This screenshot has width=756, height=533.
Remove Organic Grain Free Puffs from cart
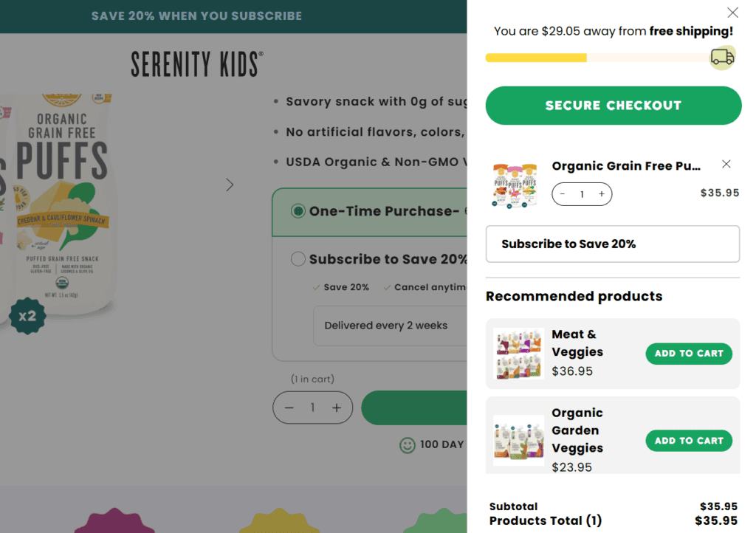coord(726,164)
